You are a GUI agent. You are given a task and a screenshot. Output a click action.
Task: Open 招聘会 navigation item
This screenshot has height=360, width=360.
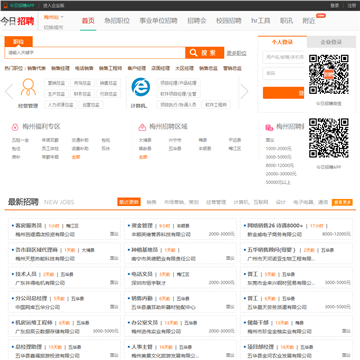(x=197, y=21)
